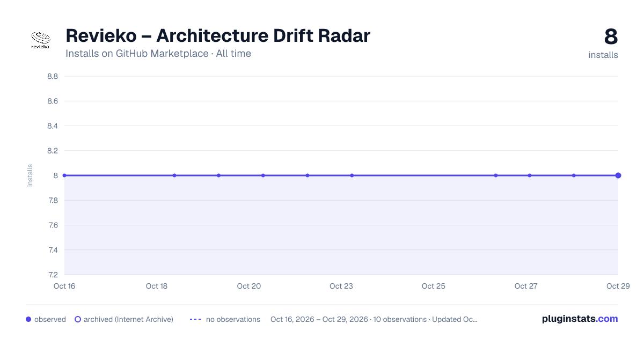Click the 7.4 y-axis value
Image resolution: width=644 pixels, height=338 pixels.
[53, 250]
